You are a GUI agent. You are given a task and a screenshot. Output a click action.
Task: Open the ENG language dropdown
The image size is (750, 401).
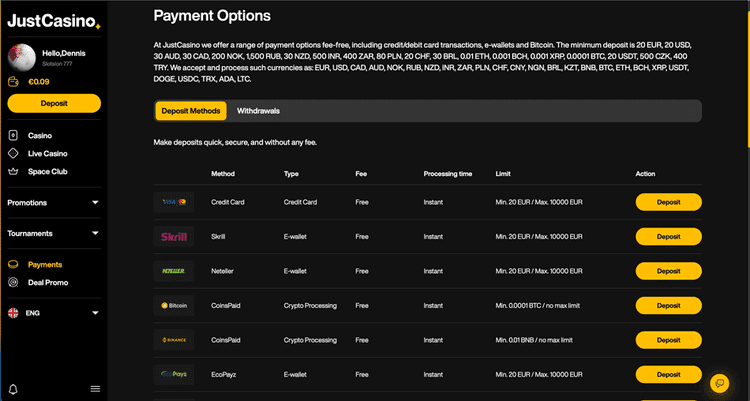click(54, 313)
